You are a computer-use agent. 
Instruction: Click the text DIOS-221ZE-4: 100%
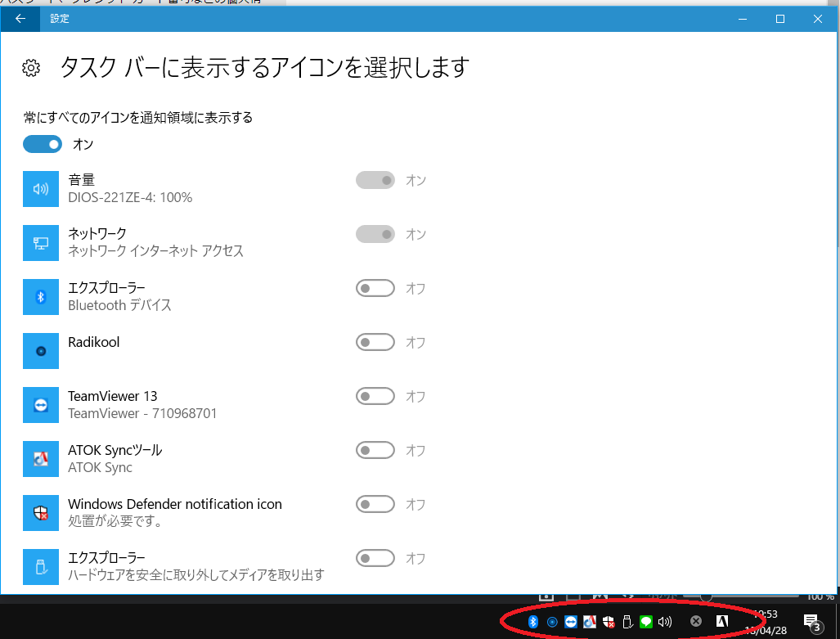pos(130,198)
